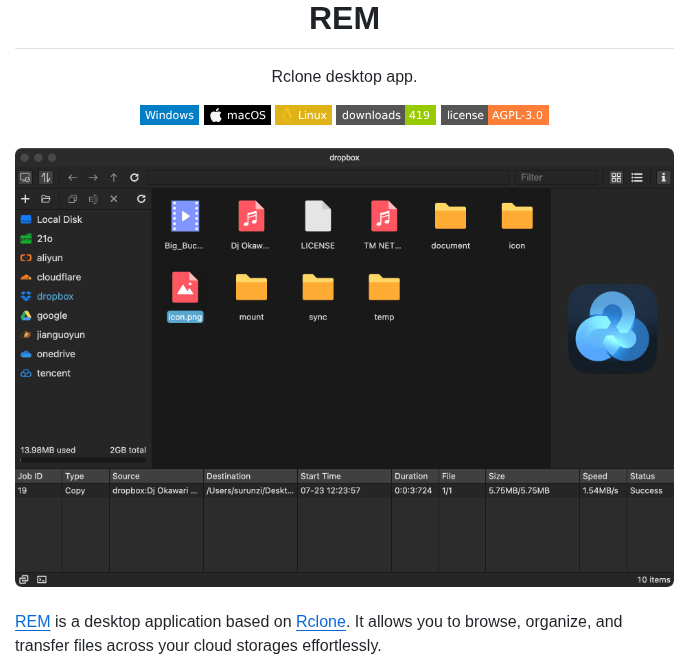This screenshot has width=687, height=660.
Task: Toggle the sidebar panel icon
Action: click(x=25, y=177)
